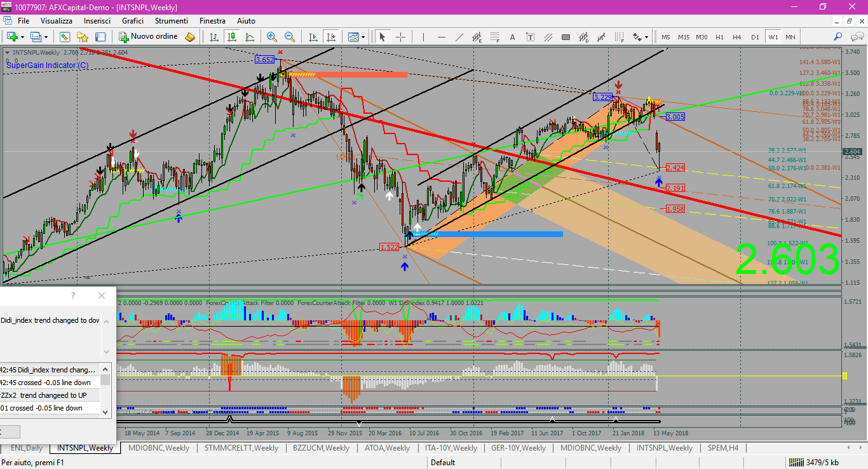The width and height of the screenshot is (868, 469).
Task: Select the text A tool
Action: tap(513, 37)
